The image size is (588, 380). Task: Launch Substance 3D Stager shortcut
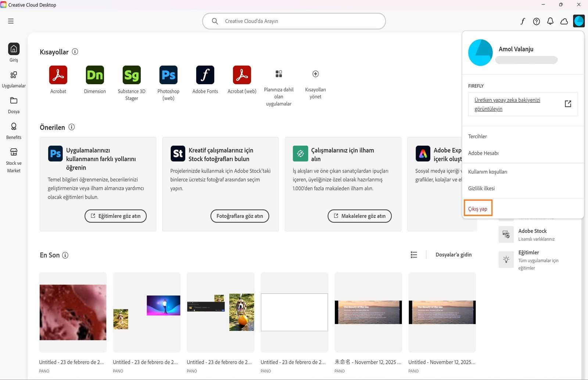click(132, 75)
